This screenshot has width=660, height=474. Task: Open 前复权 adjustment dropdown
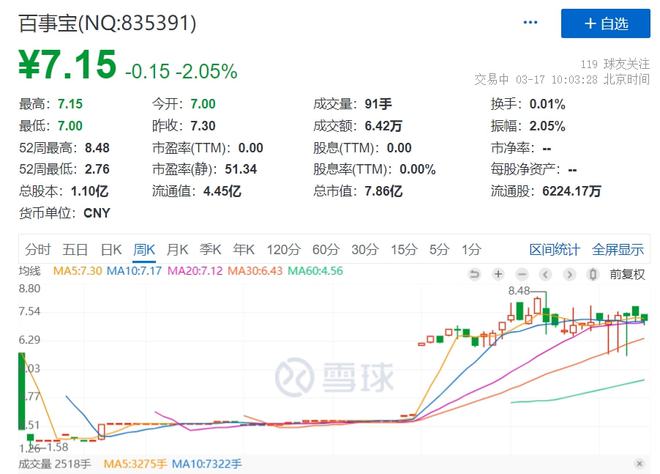(x=627, y=274)
